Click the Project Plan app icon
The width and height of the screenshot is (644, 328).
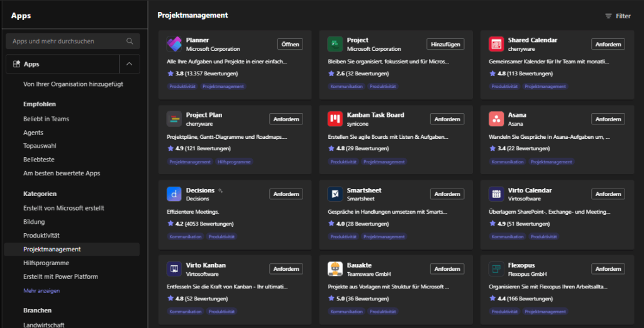[174, 119]
